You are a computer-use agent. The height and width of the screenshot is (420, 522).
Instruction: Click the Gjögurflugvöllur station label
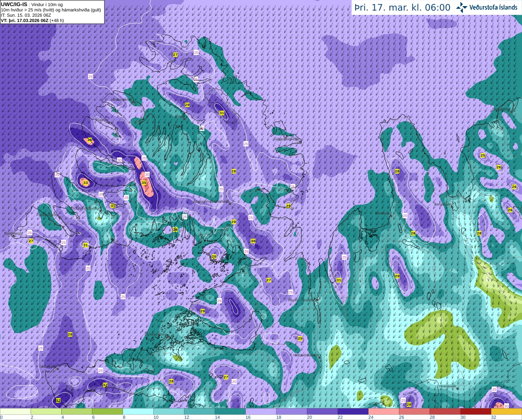click(x=287, y=139)
